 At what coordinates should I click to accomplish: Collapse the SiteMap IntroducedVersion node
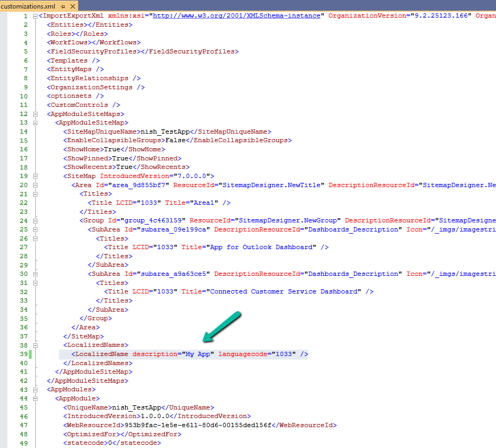(35, 176)
